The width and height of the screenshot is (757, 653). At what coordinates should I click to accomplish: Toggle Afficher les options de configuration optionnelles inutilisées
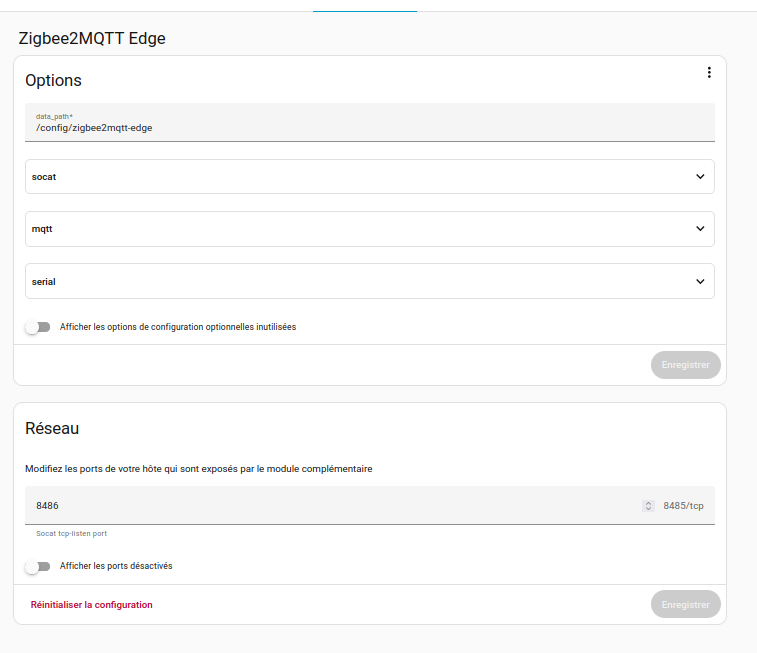[x=38, y=327]
